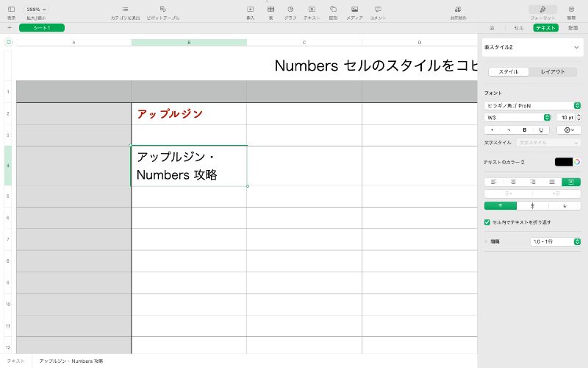588x368 pixels.
Task: Open the 288% zoom level dropdown
Action: tap(36, 9)
